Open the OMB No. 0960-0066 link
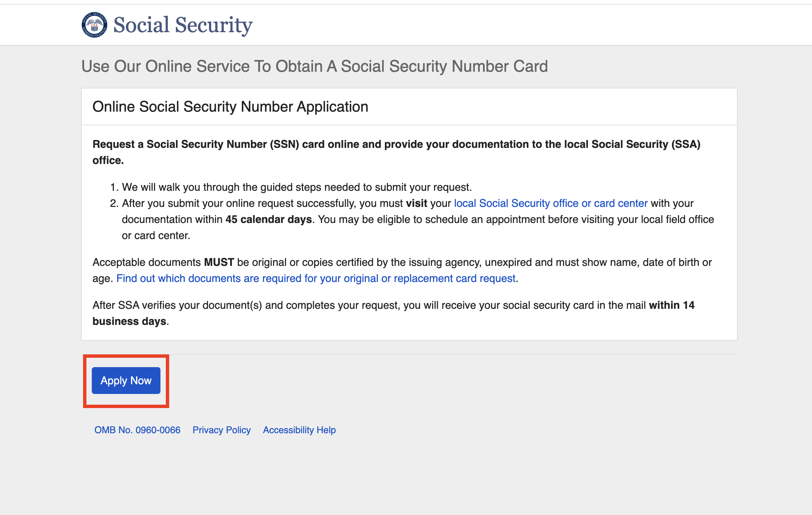Screen dimensions: 812x515 [x=137, y=430]
